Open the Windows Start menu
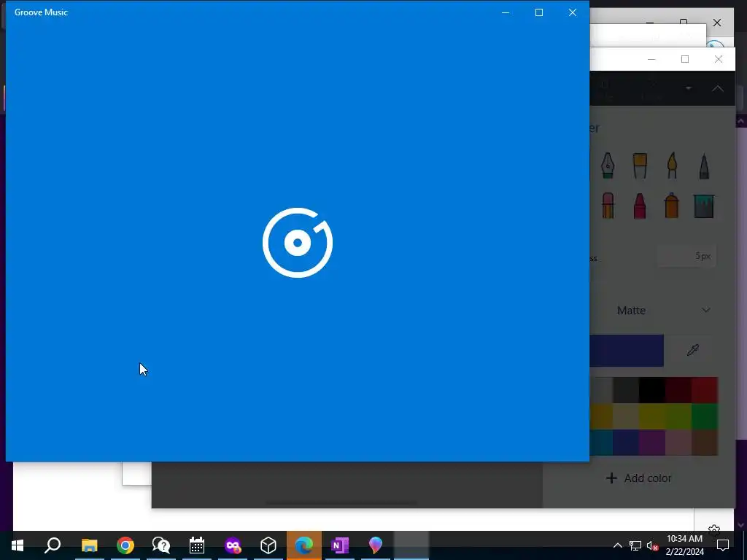Viewport: 747px width, 560px height. pyautogui.click(x=18, y=545)
